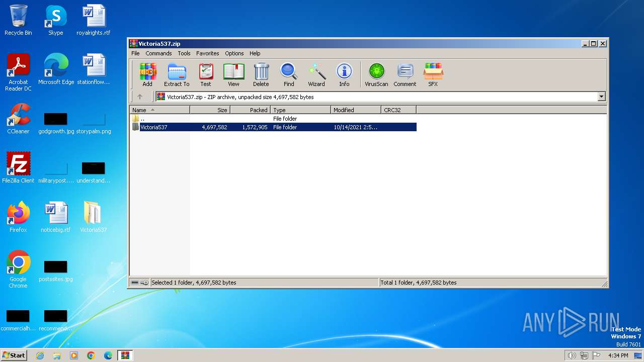Launch the Wizard tool
The image size is (644, 362).
(x=316, y=75)
